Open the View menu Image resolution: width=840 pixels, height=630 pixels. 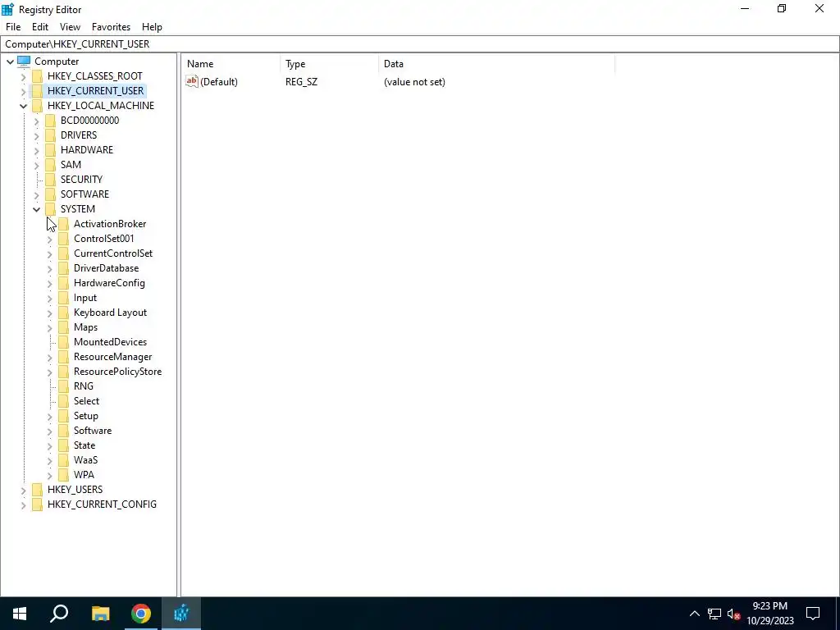pos(70,27)
